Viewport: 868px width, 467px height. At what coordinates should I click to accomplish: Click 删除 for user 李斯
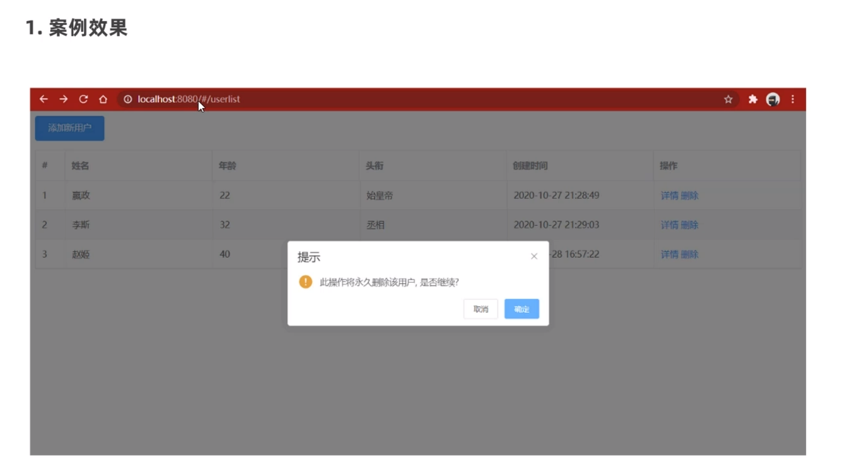tap(690, 225)
